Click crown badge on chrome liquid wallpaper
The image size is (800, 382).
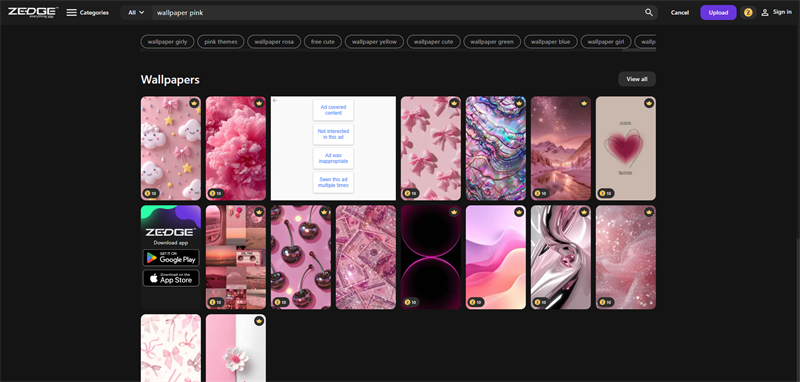coord(584,212)
